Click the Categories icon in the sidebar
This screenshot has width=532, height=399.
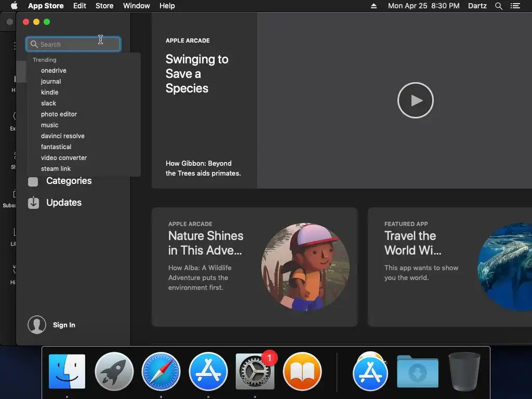33,181
